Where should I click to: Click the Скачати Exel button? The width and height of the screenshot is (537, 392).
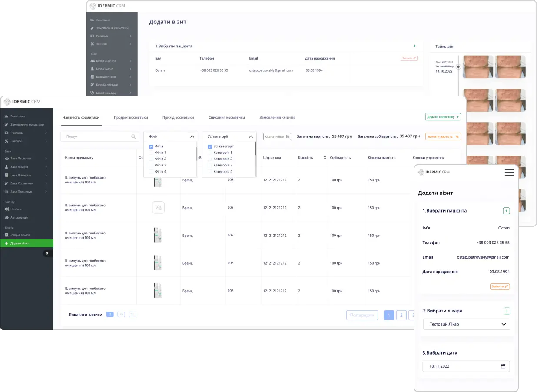277,136
